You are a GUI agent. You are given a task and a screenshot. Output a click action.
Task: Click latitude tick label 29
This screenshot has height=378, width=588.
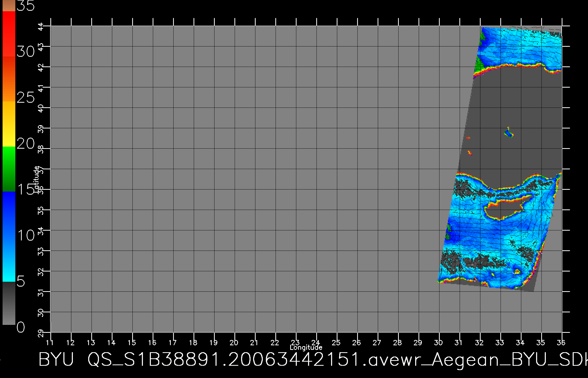tap(41, 333)
